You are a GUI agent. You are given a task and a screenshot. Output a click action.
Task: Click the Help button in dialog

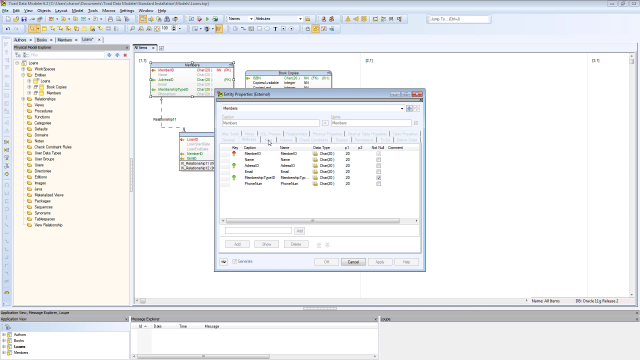pos(407,262)
